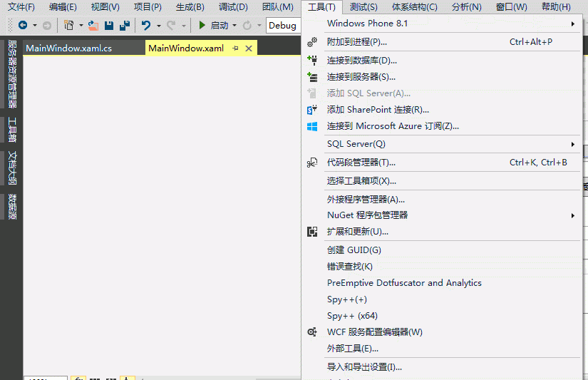Click the Navigate Forward arrow icon
This screenshot has width=588, height=380.
[x=47, y=25]
